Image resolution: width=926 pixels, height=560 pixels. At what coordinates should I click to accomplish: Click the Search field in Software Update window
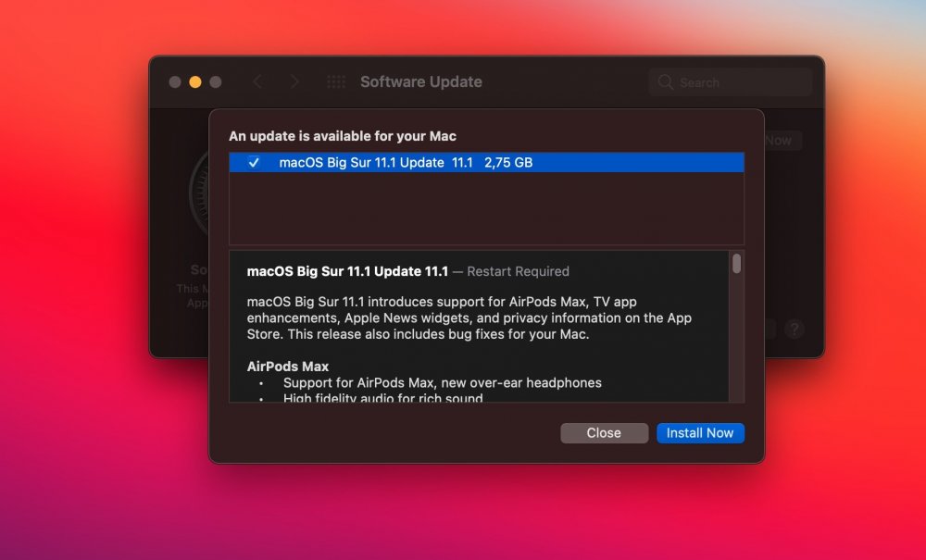731,82
